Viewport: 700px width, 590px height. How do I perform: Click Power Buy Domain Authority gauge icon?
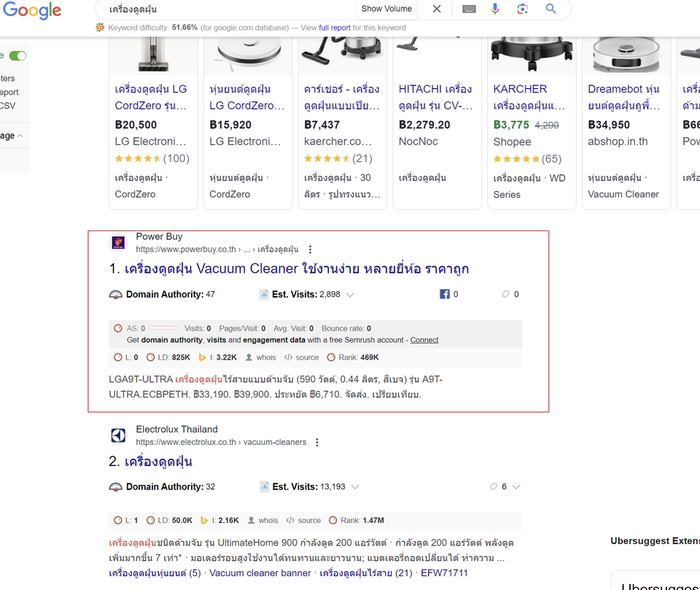click(x=116, y=295)
